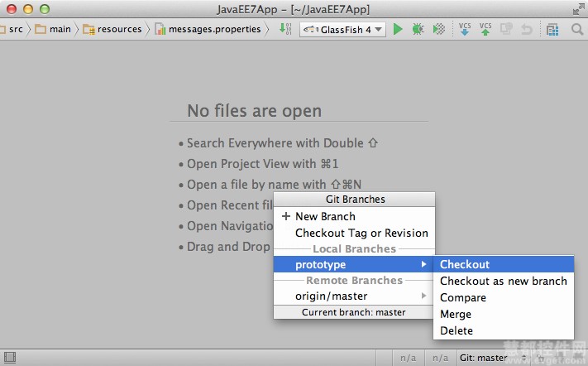Image resolution: width=588 pixels, height=366 pixels.
Task: Select the resources folder breadcrumb
Action: click(x=119, y=29)
